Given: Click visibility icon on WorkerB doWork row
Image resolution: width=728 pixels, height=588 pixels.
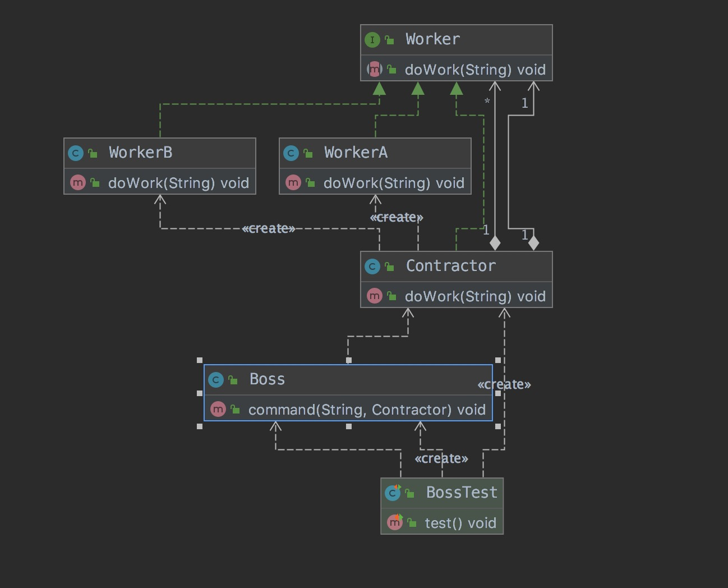Looking at the screenshot, I should click(x=95, y=183).
